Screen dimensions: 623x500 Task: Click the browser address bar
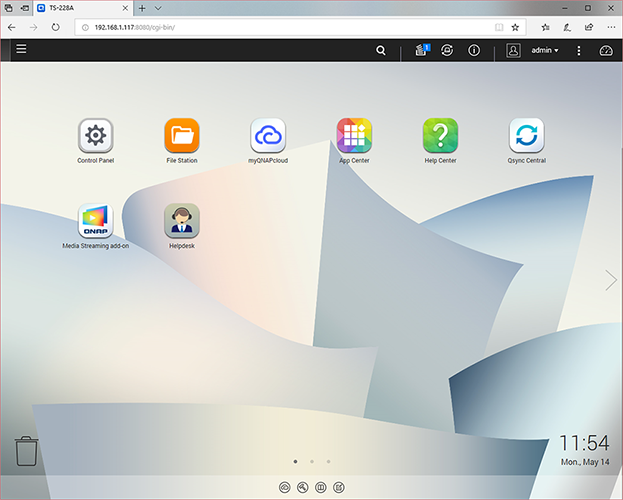coord(300,27)
